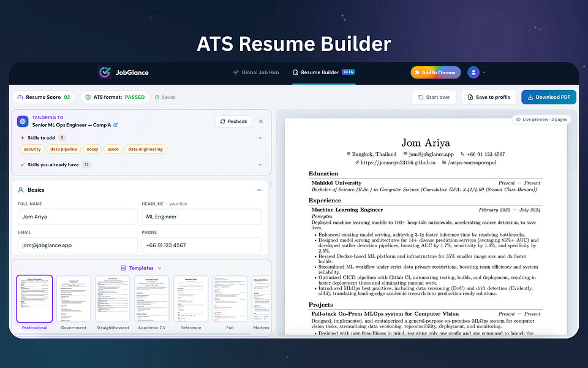The image size is (588, 368).
Task: Collapse the Skills to add section
Action: coord(260,138)
